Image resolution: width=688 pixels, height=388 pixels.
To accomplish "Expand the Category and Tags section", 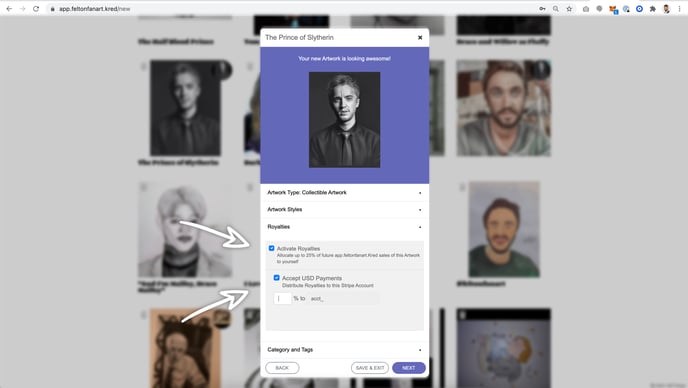I will coord(344,350).
